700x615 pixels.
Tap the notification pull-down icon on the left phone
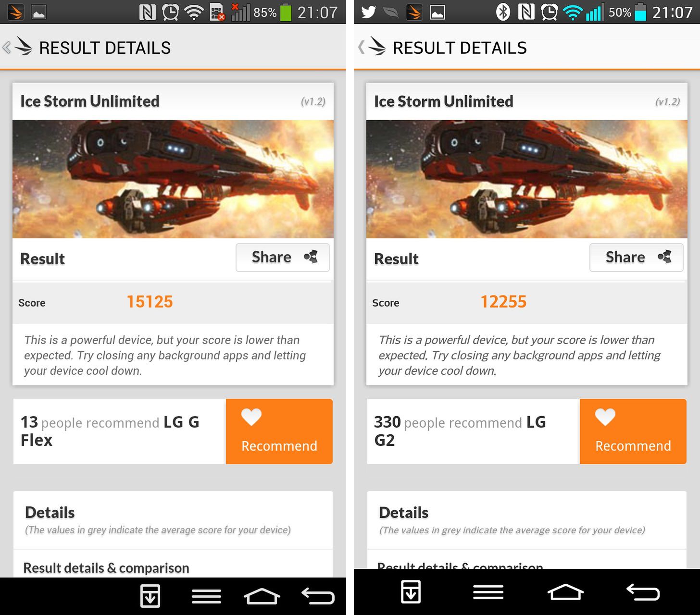pyautogui.click(x=150, y=596)
